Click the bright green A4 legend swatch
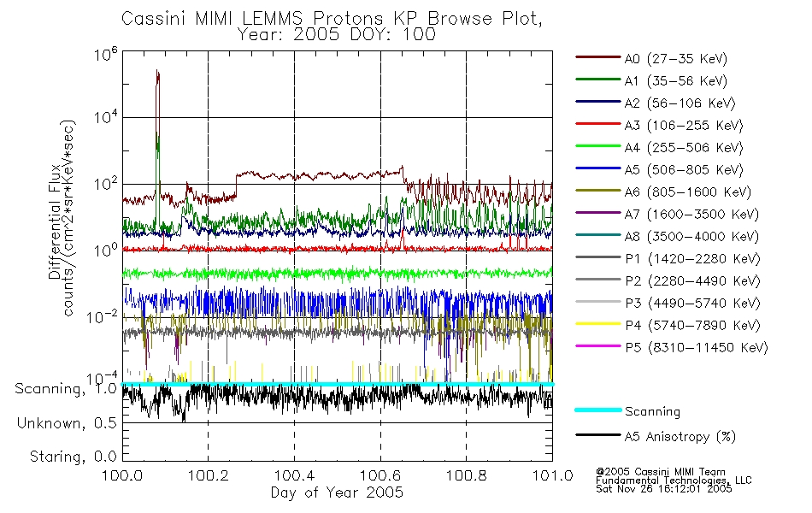Screen dimensions: 812x513 pyautogui.click(x=598, y=146)
